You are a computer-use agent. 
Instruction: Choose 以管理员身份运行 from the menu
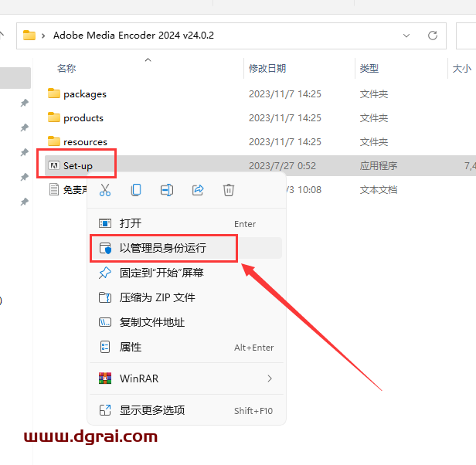pos(186,248)
